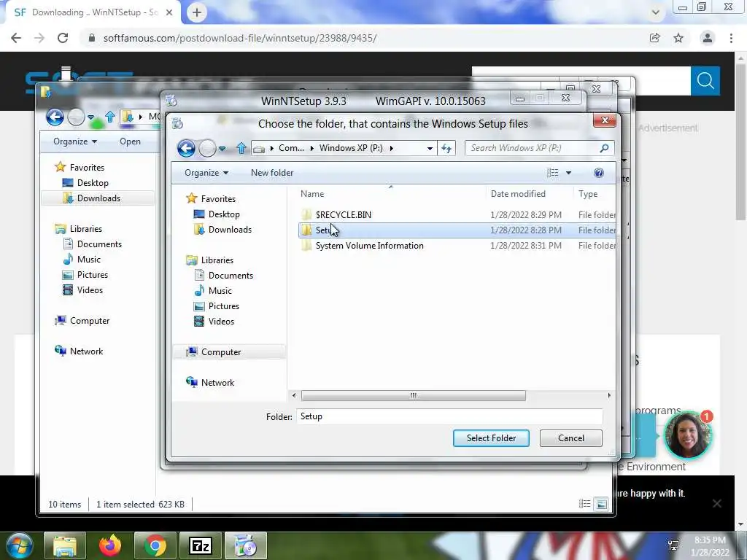Screen dimensions: 747x560
Task: Open Chrome profile avatar menu
Action: pos(708,38)
